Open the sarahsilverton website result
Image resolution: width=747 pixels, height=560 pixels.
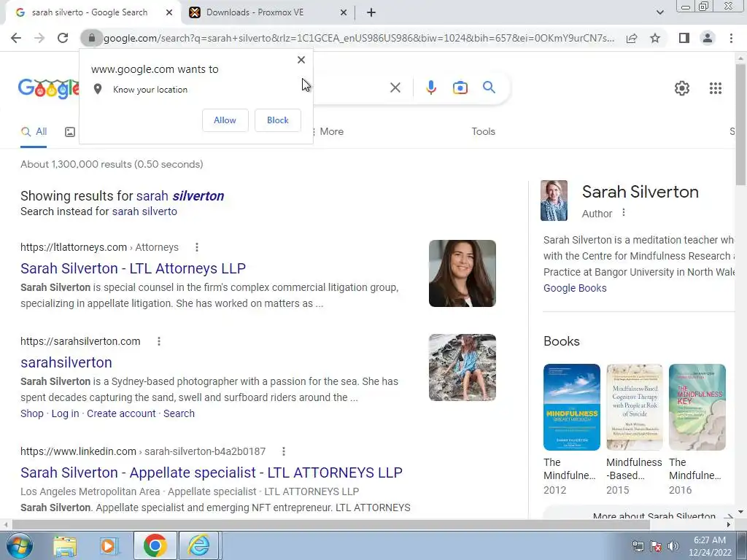coord(66,362)
